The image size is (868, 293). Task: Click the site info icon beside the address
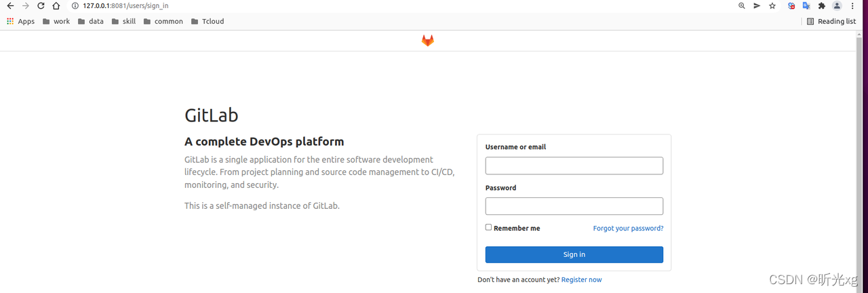[75, 5]
